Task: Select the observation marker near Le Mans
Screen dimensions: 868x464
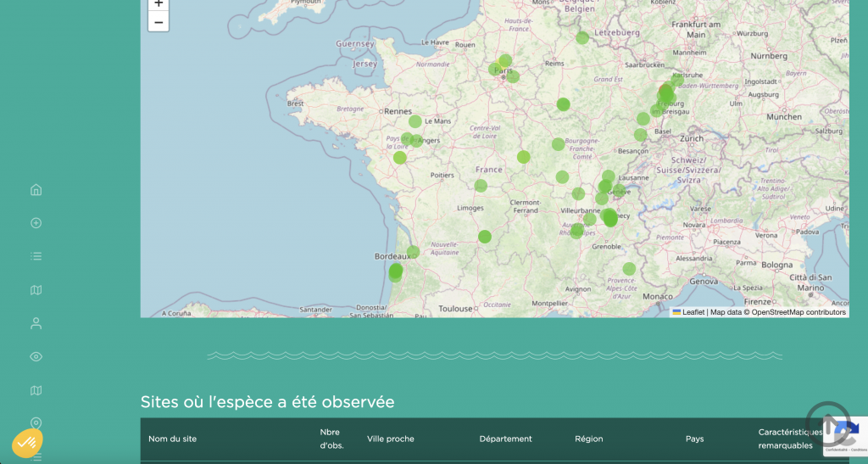Action: (x=415, y=121)
